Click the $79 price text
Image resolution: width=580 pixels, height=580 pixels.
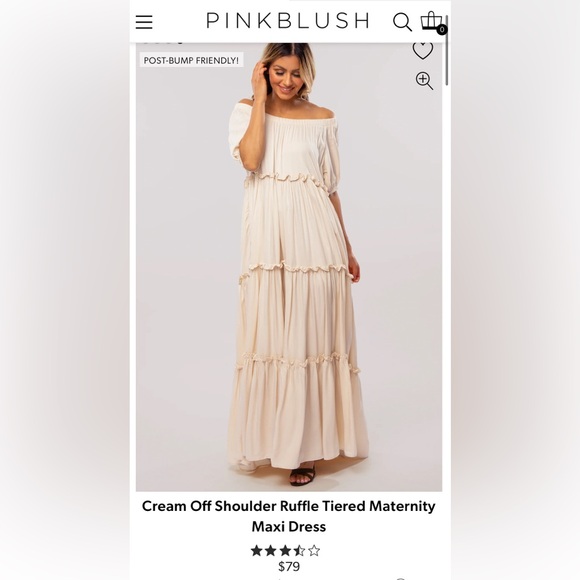[x=289, y=566]
